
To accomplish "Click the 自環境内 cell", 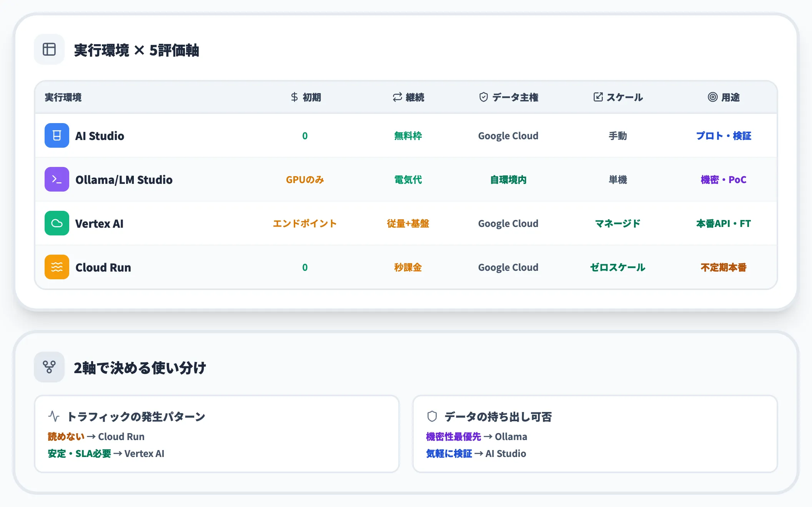I will click(508, 180).
